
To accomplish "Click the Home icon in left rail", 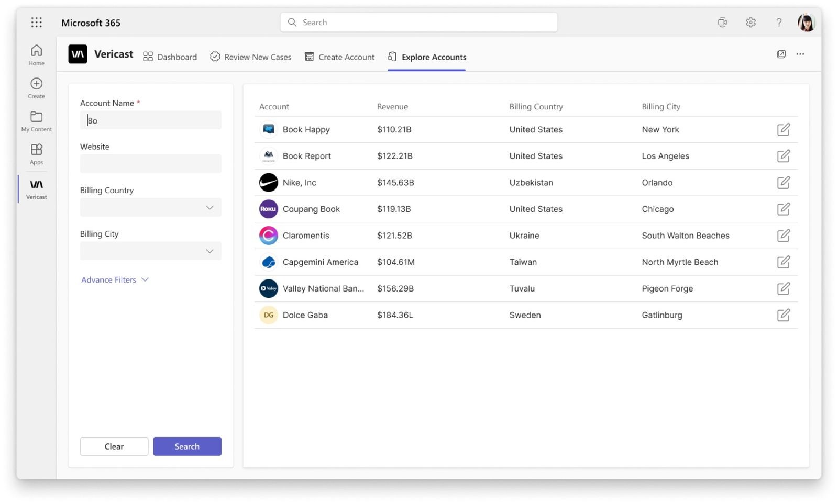I will tap(36, 50).
